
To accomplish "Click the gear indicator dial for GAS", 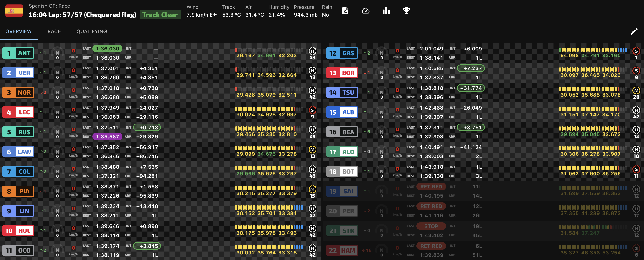I will [x=382, y=53].
